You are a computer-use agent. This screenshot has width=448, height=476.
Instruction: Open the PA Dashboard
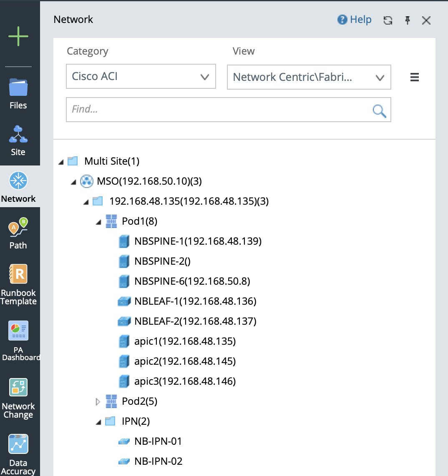click(18, 340)
